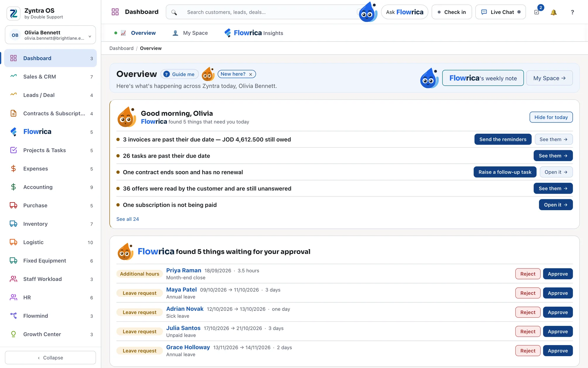Switch to the Overview tab

click(135, 33)
